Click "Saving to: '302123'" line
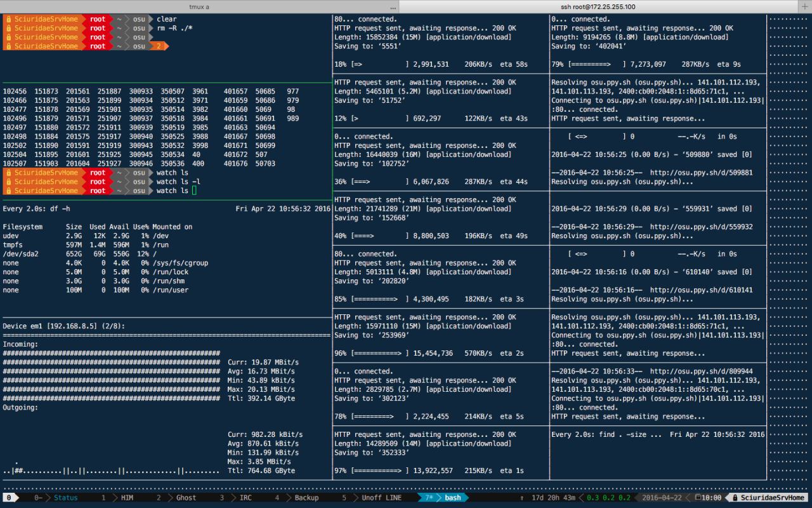 point(374,398)
